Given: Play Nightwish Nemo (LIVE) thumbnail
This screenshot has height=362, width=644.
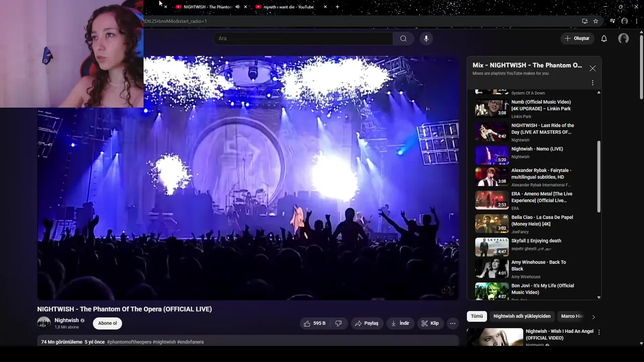Looking at the screenshot, I should coord(492,155).
